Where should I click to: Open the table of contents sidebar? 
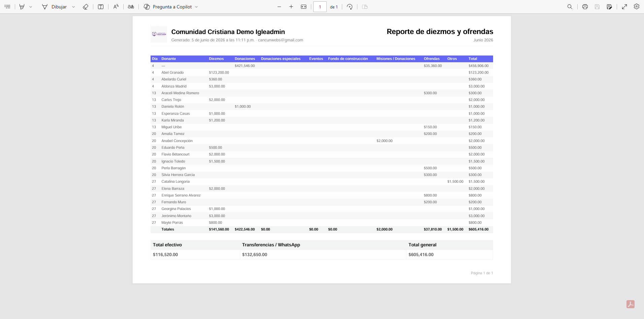point(7,7)
